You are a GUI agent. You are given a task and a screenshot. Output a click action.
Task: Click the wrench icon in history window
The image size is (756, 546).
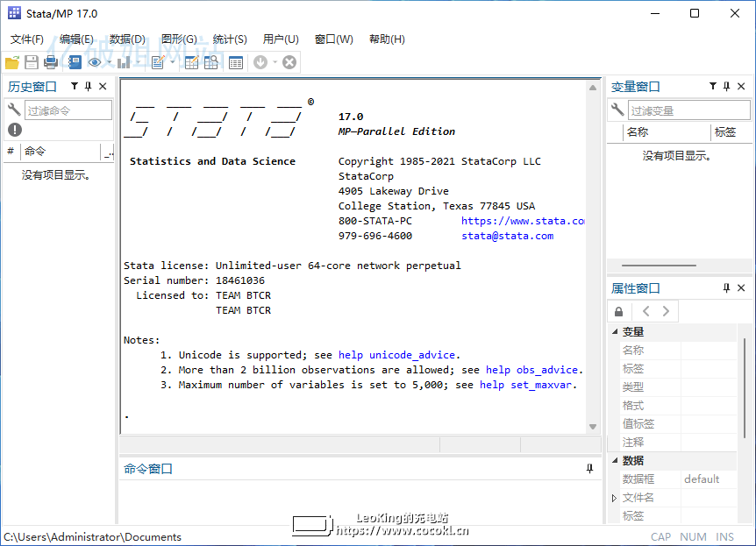click(x=14, y=110)
